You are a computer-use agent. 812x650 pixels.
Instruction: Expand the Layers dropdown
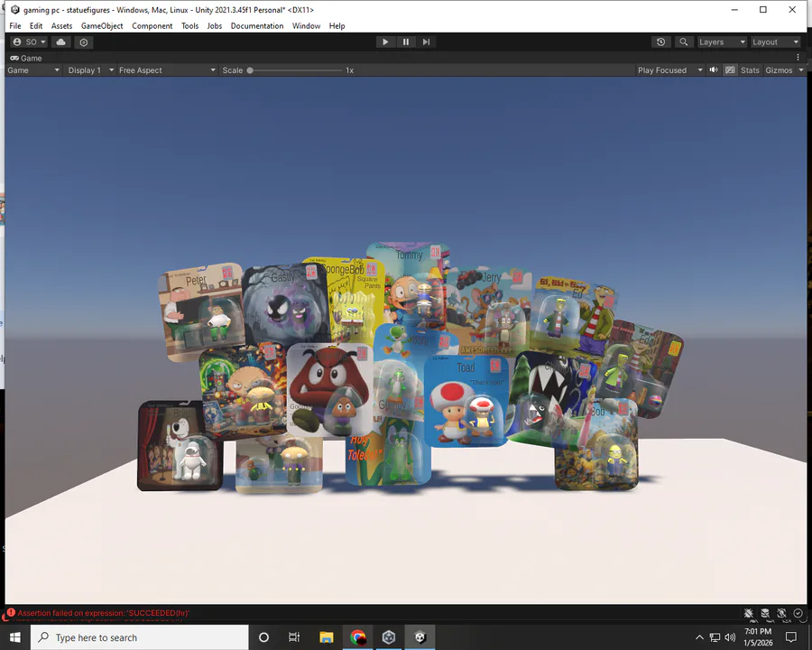pos(722,42)
